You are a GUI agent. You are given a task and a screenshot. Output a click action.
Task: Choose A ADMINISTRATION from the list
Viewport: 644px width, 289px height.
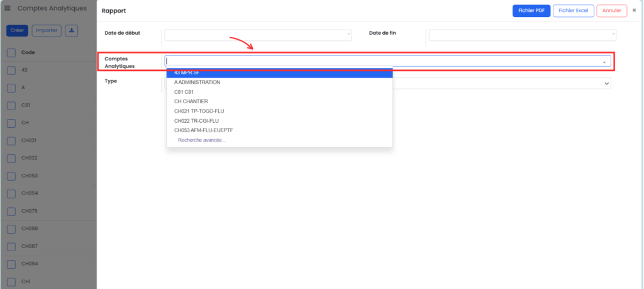coord(197,82)
